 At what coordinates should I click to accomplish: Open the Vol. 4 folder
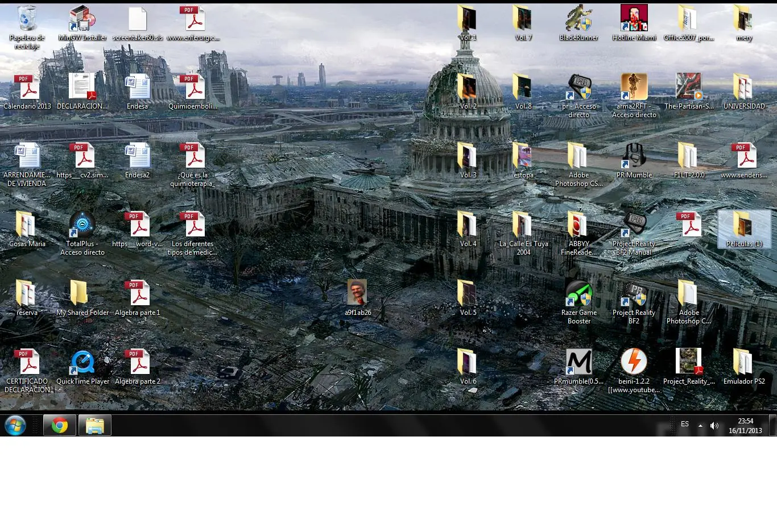468,230
